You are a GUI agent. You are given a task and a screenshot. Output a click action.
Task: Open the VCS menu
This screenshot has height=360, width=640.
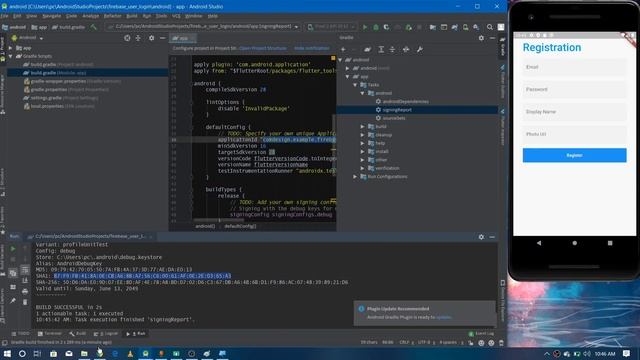[x=176, y=16]
